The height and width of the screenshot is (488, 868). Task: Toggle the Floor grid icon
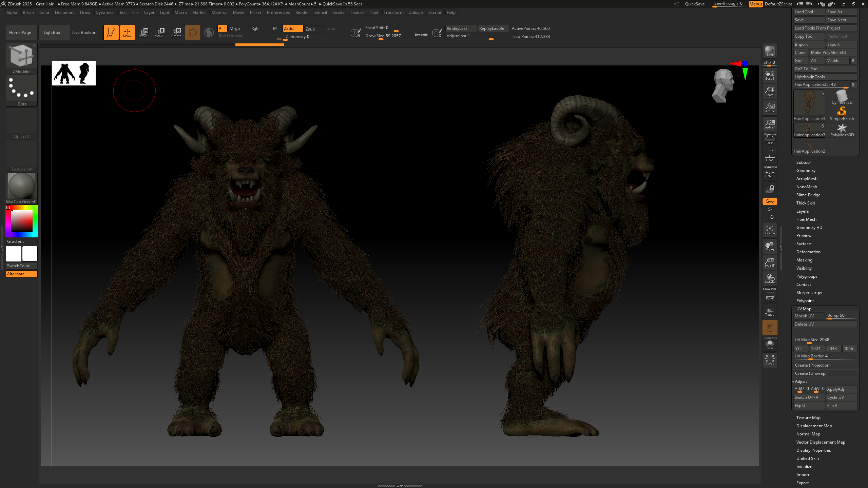(x=769, y=157)
